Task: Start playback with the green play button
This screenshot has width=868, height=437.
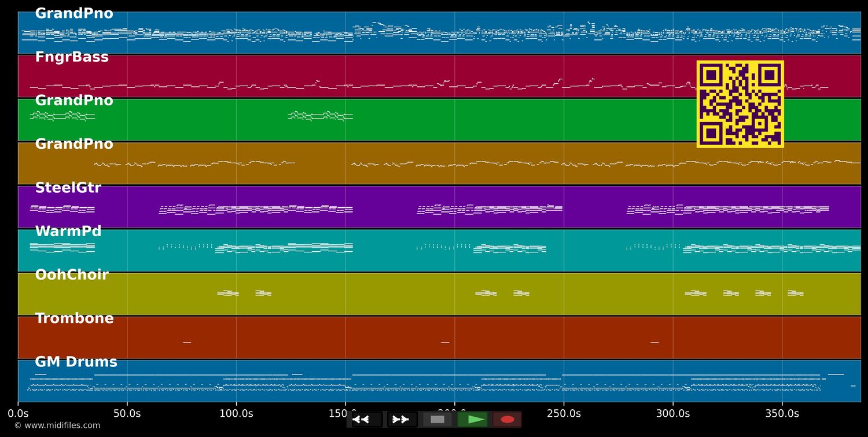Action: pos(472,420)
